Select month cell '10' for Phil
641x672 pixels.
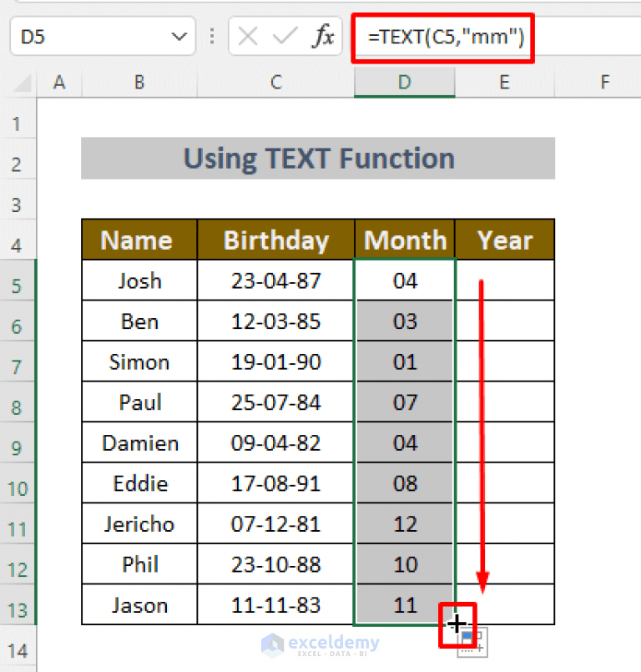click(405, 564)
